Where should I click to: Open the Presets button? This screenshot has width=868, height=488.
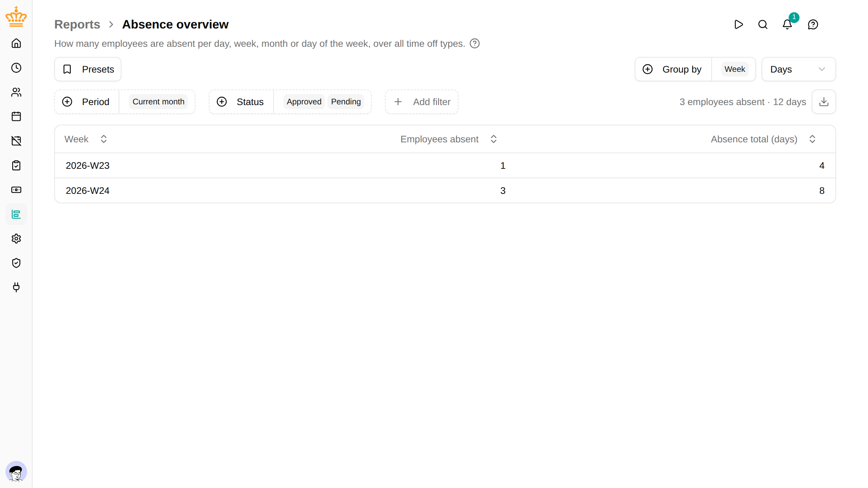[x=88, y=69]
